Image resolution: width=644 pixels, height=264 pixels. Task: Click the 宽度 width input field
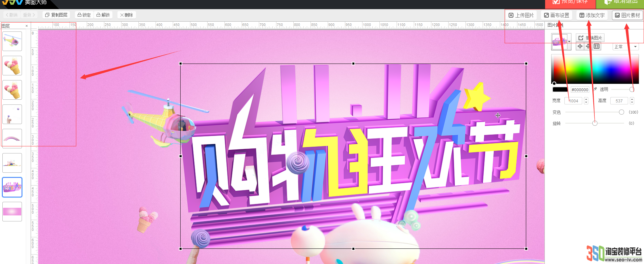click(573, 101)
